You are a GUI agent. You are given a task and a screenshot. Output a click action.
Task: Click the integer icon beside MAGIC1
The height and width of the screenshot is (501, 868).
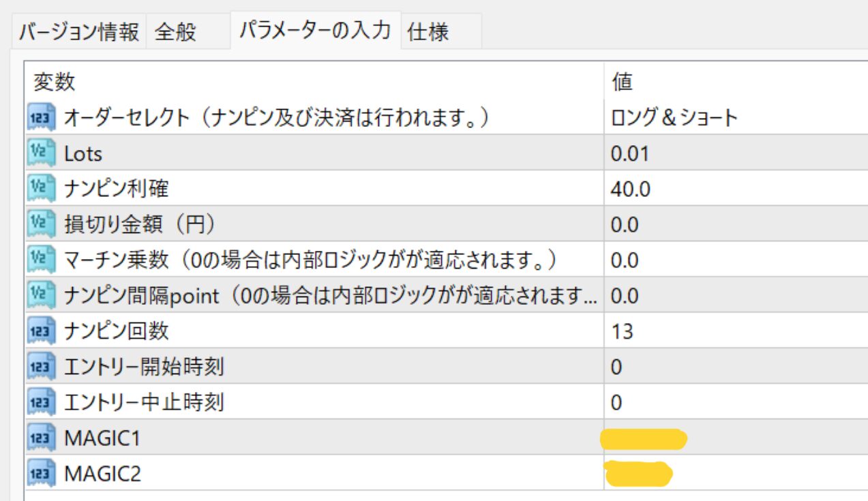point(40,438)
